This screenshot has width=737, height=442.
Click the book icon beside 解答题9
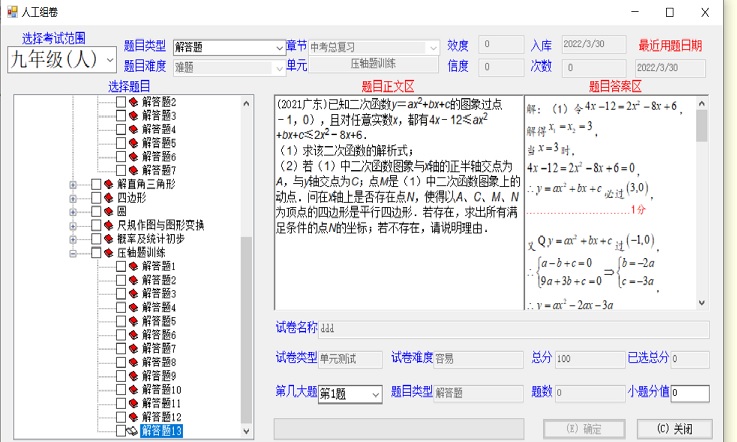pos(133,376)
